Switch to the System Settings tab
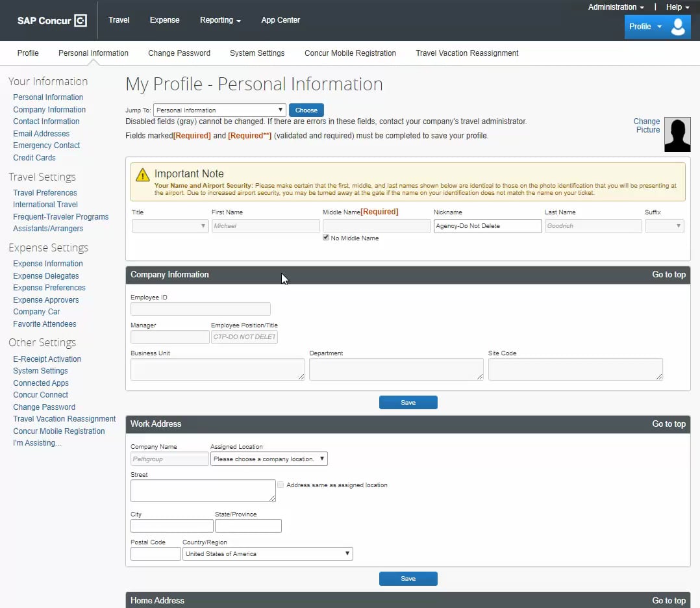This screenshot has height=608, width=700. [257, 53]
